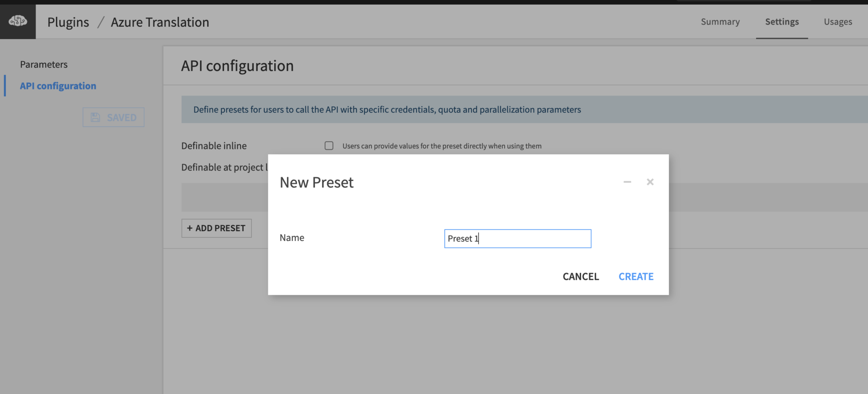Click the floppy disk icon beside SAVED

coord(95,117)
